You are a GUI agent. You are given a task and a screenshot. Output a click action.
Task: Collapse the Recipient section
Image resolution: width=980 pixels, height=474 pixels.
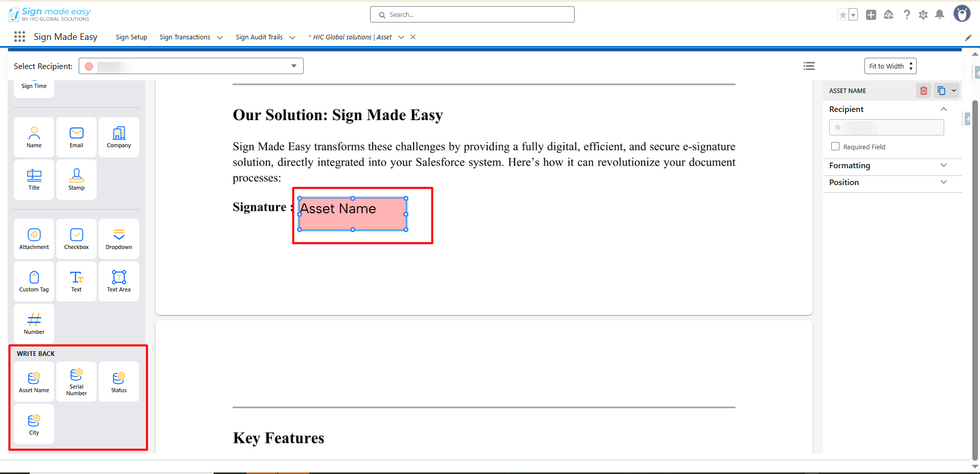[x=944, y=109]
